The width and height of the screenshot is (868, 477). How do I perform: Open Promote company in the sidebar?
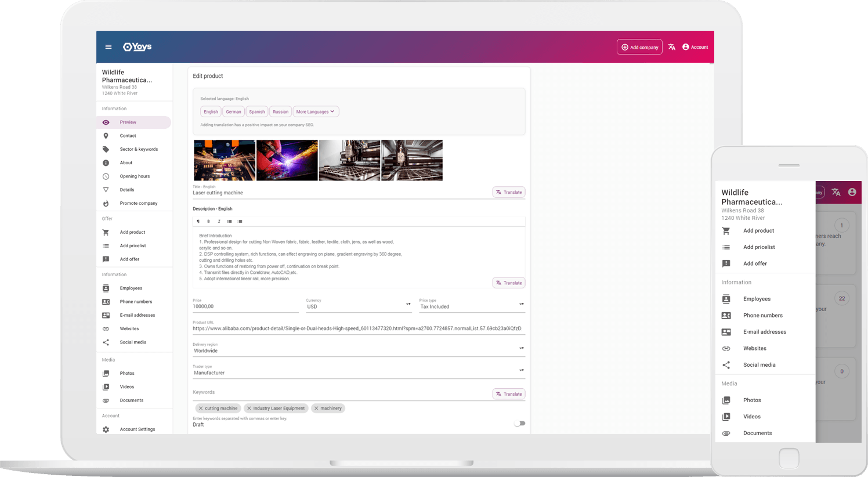pos(138,203)
